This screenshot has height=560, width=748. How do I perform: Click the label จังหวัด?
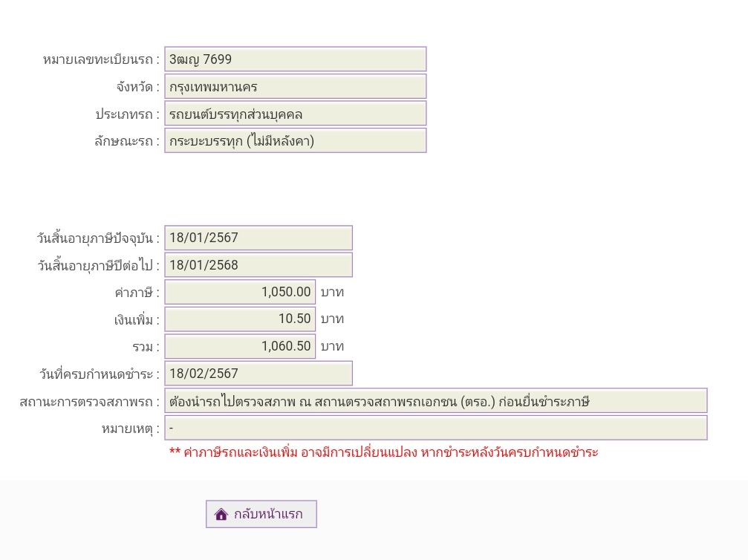coord(138,88)
